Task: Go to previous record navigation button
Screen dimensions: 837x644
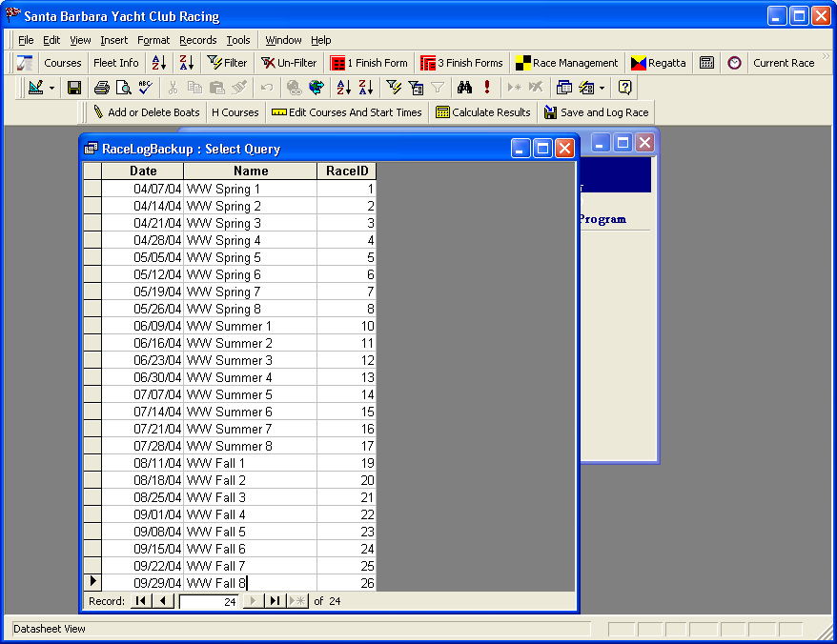Action: (163, 601)
